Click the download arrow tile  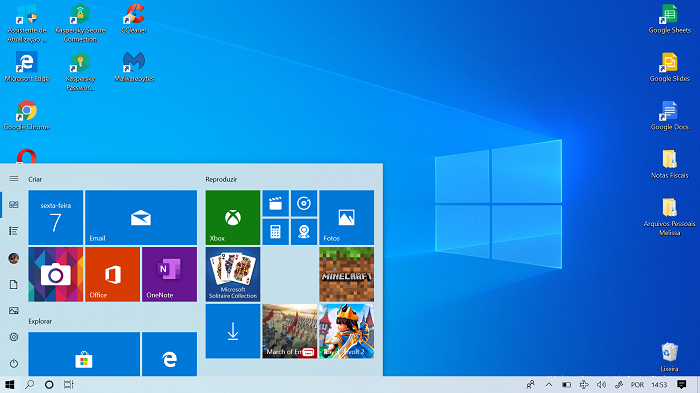(x=233, y=331)
